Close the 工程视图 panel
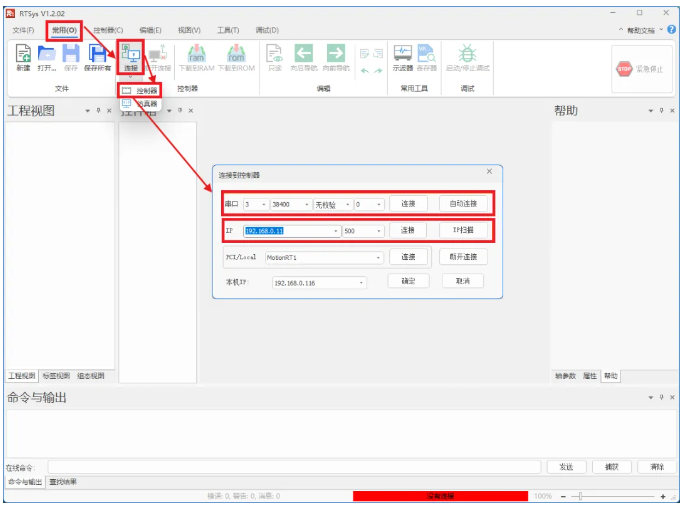Screen dimensions: 686x510 pos(109,111)
